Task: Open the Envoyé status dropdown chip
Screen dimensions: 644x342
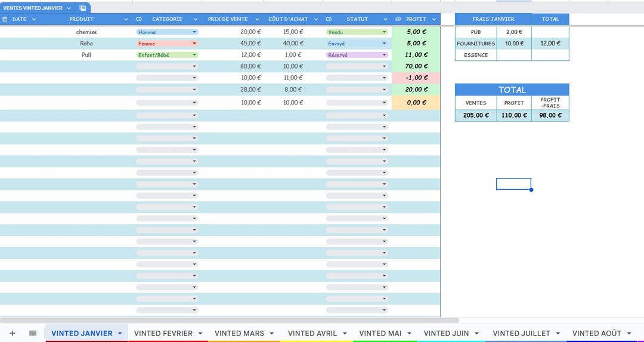Action: click(x=357, y=43)
